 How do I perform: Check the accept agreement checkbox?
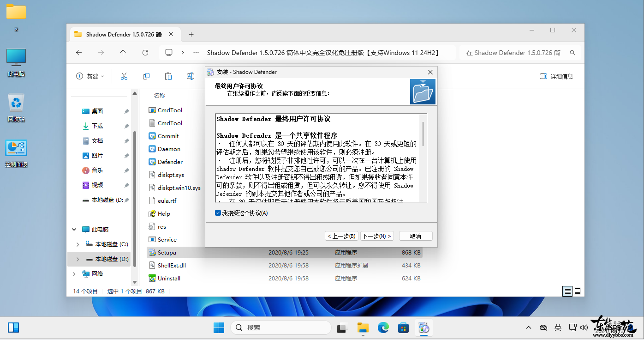218,213
